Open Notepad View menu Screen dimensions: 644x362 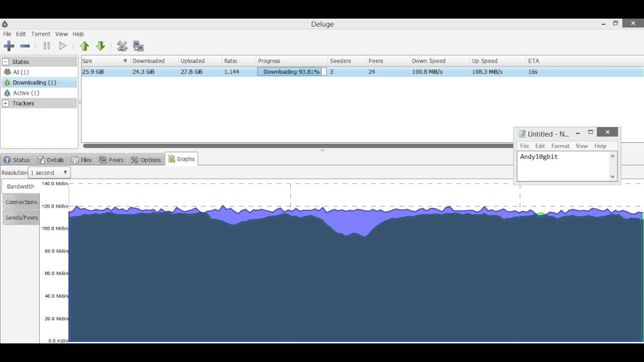[x=582, y=146]
